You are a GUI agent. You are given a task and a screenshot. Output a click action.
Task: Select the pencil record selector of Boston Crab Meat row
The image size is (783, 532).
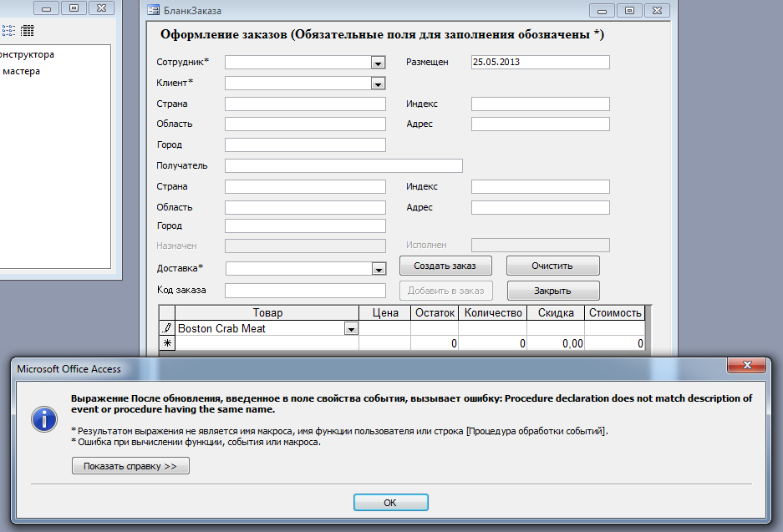click(167, 328)
